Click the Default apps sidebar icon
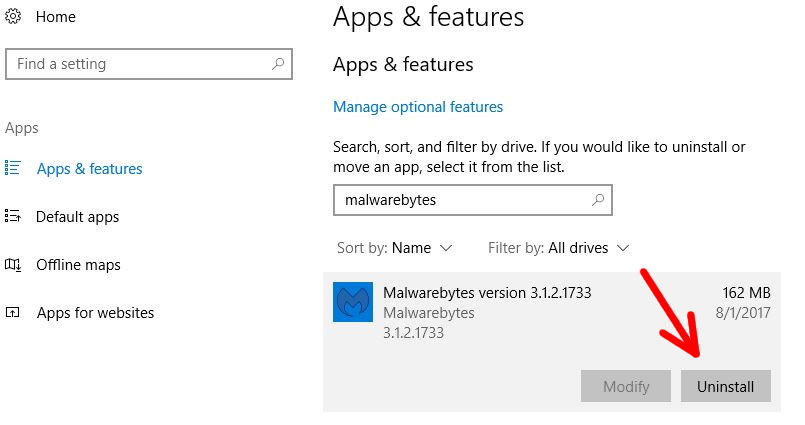This screenshot has width=805, height=425. pos(12,216)
